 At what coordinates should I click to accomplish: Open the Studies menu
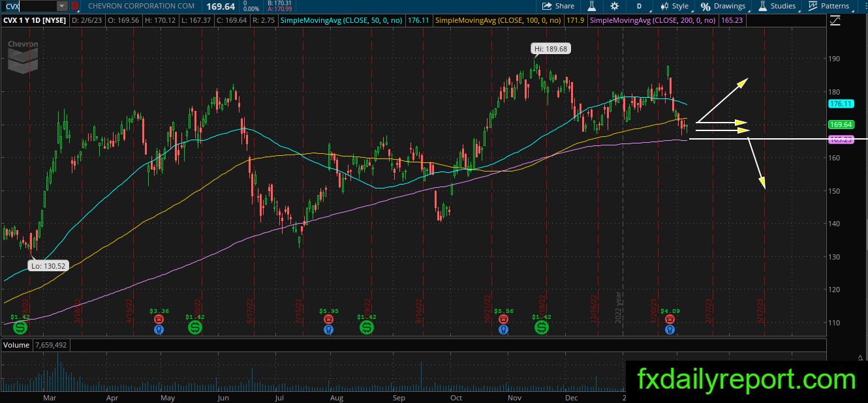[777, 6]
